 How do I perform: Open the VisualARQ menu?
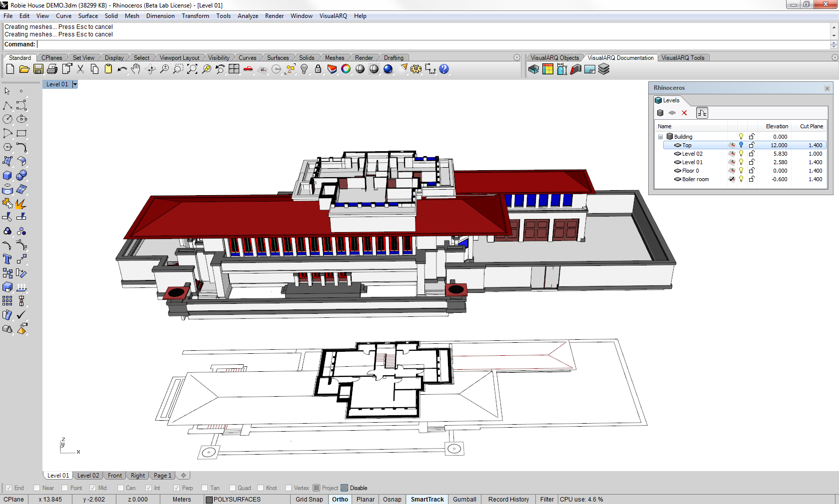[x=333, y=16]
